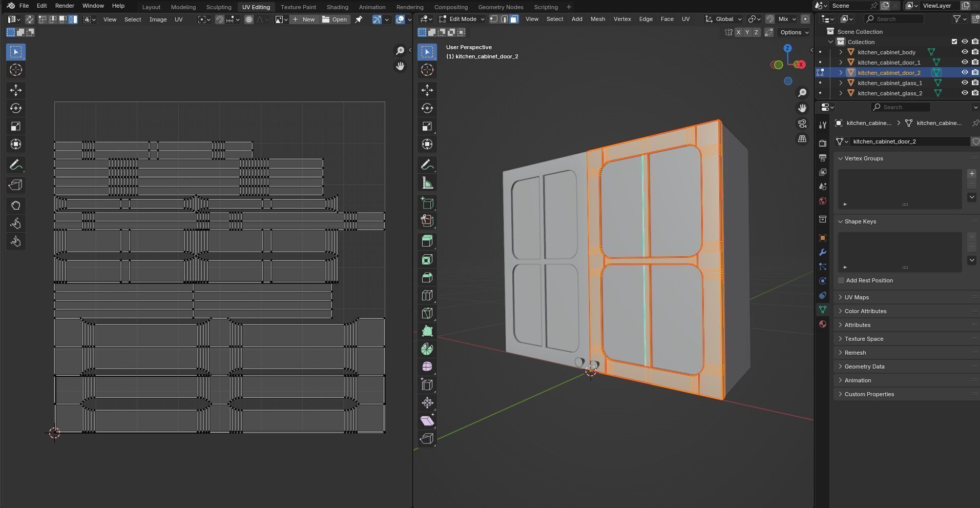Select the UV editor Rip Region tool

coord(16,185)
